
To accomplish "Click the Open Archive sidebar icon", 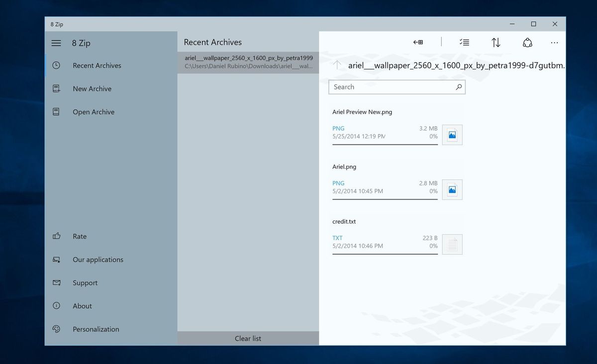I will point(56,111).
